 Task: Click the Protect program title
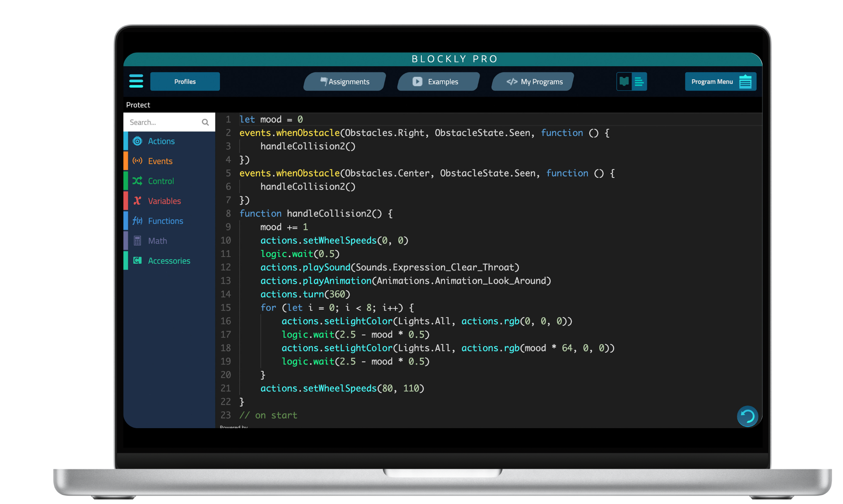point(138,105)
